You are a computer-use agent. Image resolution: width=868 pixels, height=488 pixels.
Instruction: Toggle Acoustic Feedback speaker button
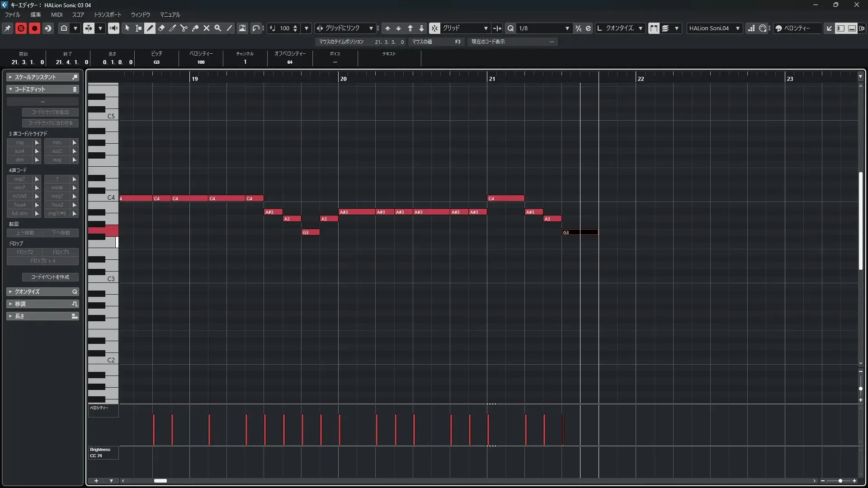coord(113,28)
